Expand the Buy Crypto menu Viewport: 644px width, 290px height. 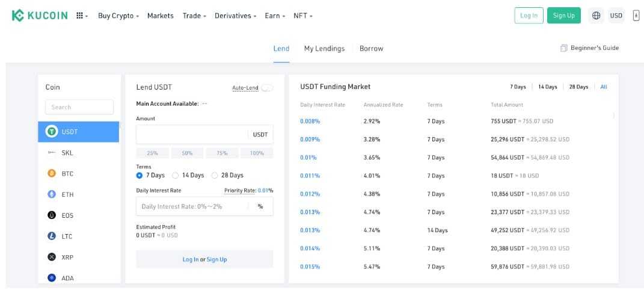(118, 16)
